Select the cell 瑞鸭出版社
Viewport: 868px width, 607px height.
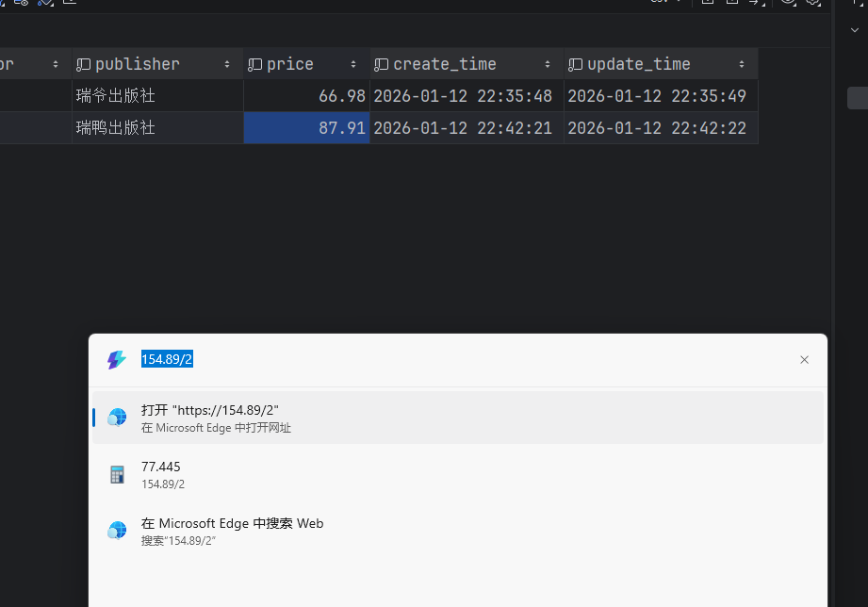(157, 128)
